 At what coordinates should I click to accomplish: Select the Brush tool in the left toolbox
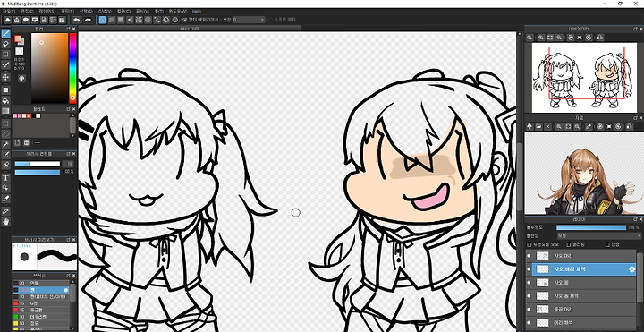[x=5, y=33]
